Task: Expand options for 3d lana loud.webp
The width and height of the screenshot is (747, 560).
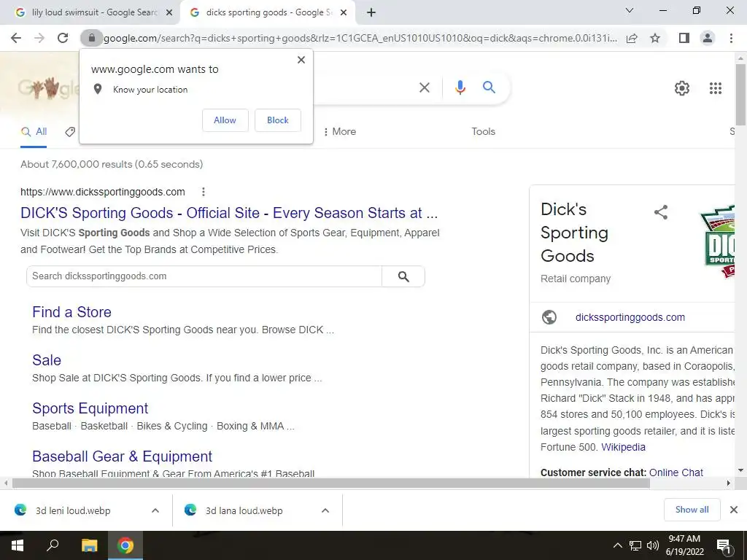Action: [325, 510]
